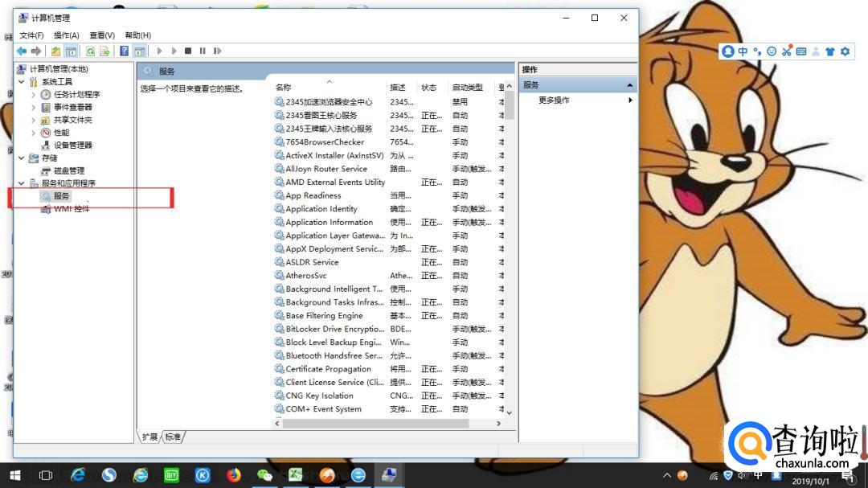Open WeChat from the taskbar
This screenshot has width=868, height=488.
point(264,475)
